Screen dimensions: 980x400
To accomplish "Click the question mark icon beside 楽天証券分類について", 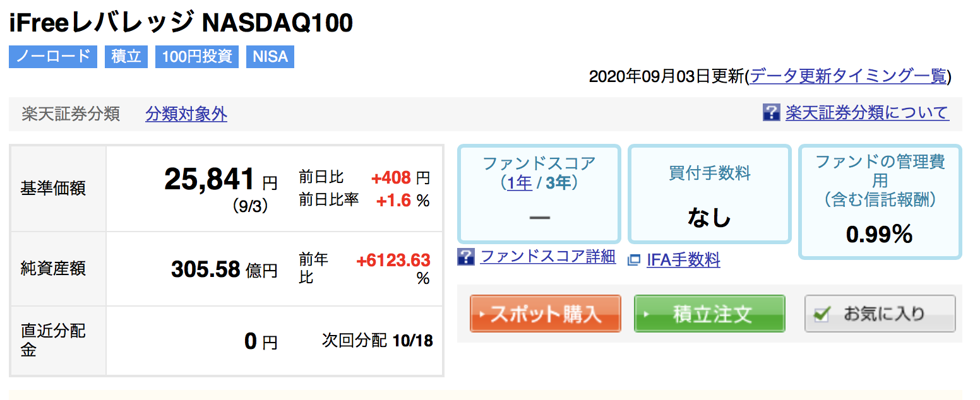I will (x=772, y=113).
